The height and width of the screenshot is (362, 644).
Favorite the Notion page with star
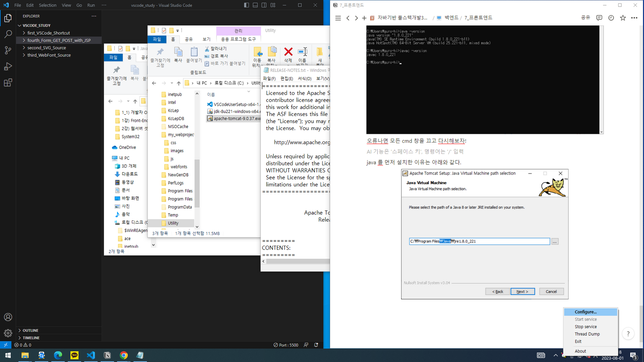(623, 18)
